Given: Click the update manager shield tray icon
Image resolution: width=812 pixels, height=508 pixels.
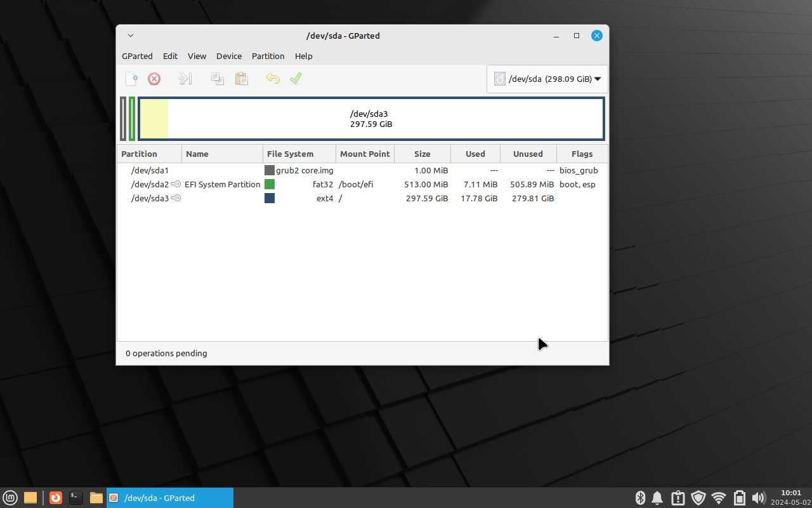Looking at the screenshot, I should [698, 498].
